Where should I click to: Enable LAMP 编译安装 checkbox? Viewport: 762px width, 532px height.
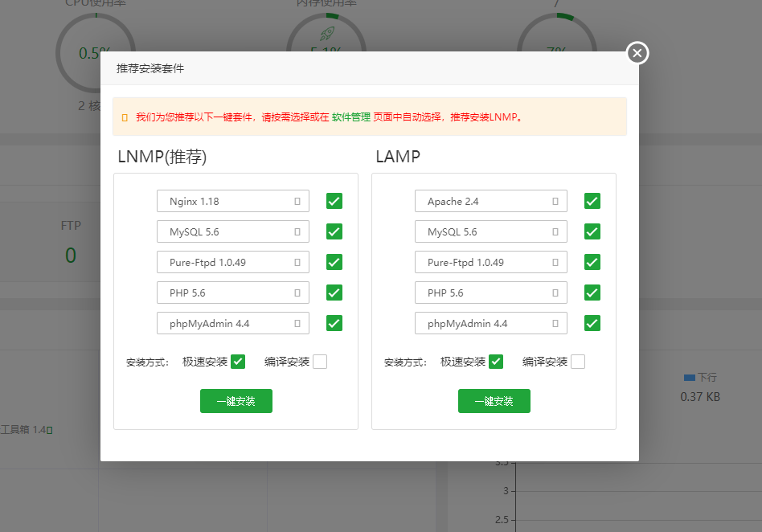(x=578, y=362)
